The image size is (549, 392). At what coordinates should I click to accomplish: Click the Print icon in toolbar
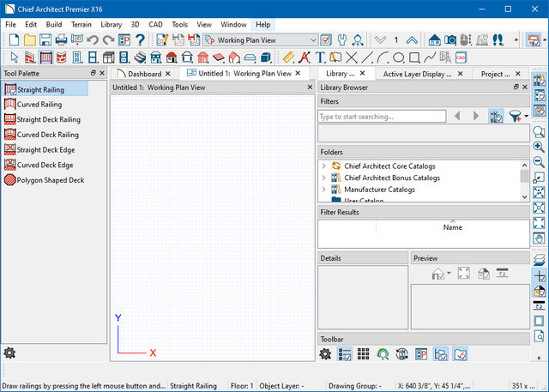62,40
